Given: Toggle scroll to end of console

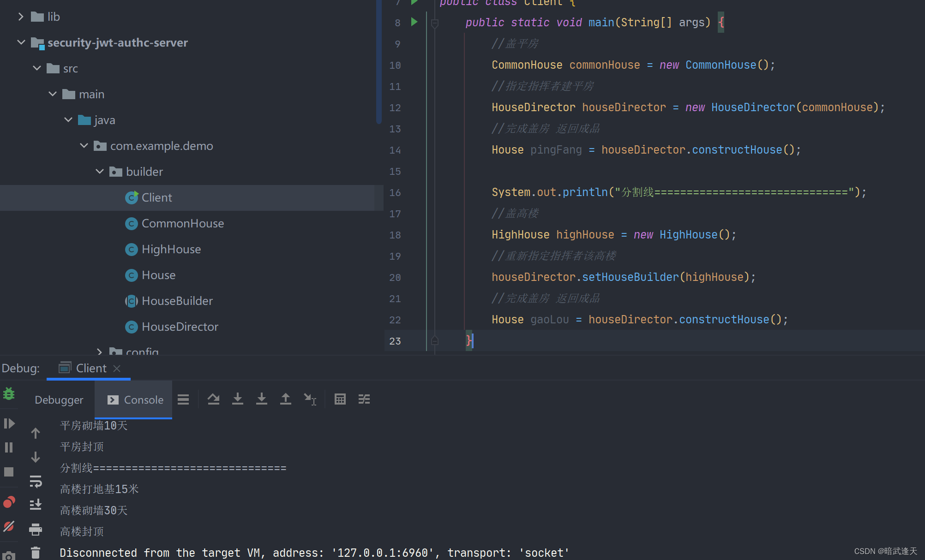Looking at the screenshot, I should (x=36, y=505).
